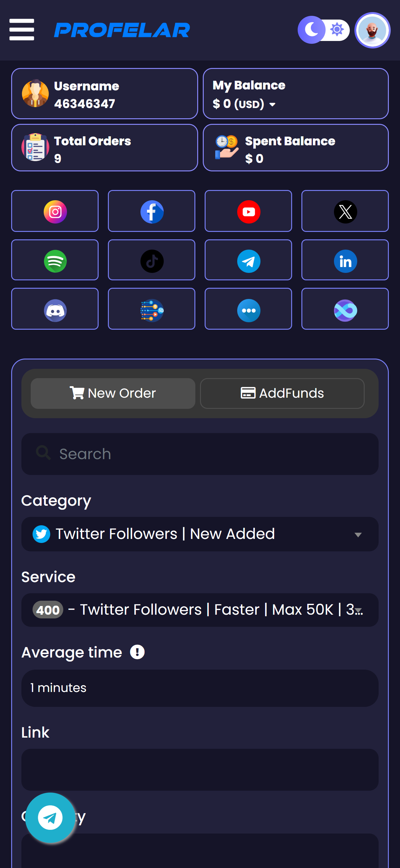Select the Instagram services icon
This screenshot has height=868, width=400.
click(x=55, y=211)
